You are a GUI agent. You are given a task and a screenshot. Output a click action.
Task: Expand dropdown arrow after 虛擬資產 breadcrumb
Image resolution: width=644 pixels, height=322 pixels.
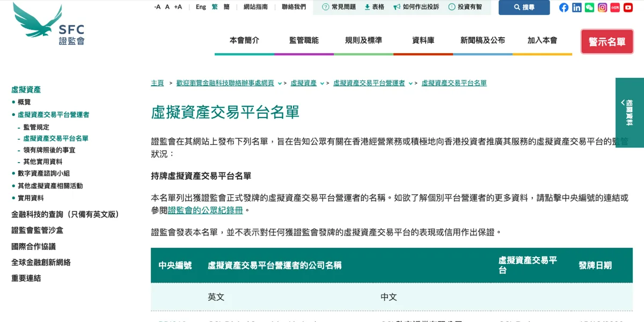point(322,84)
